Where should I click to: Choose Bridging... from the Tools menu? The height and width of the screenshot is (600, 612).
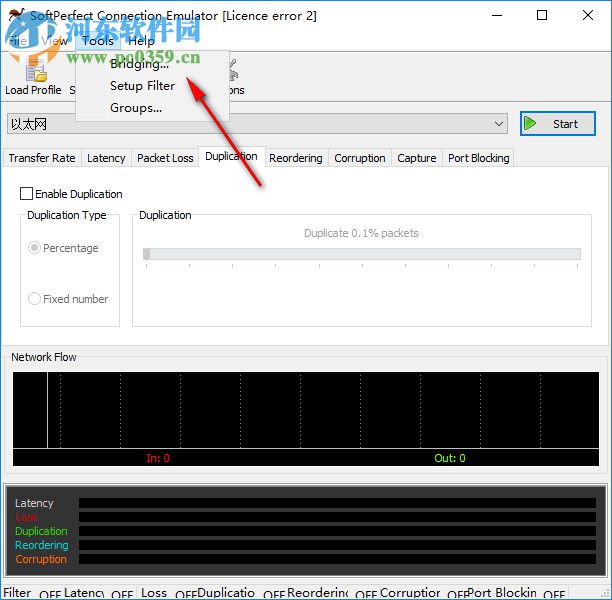click(140, 64)
